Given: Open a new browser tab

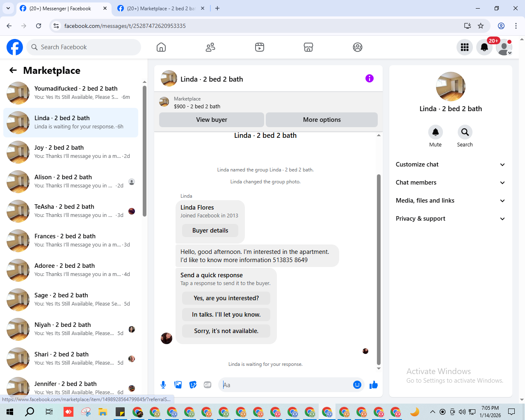Looking at the screenshot, I should (x=217, y=8).
